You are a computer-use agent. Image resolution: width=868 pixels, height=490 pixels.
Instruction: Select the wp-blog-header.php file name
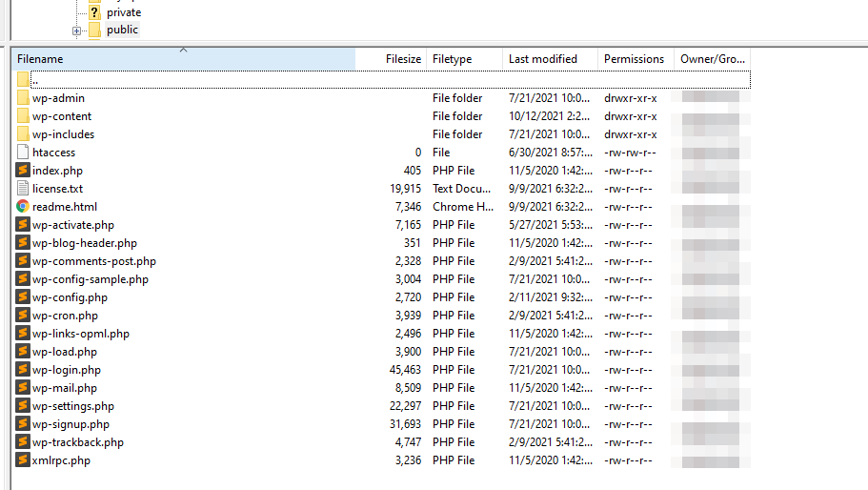pyautogui.click(x=84, y=242)
